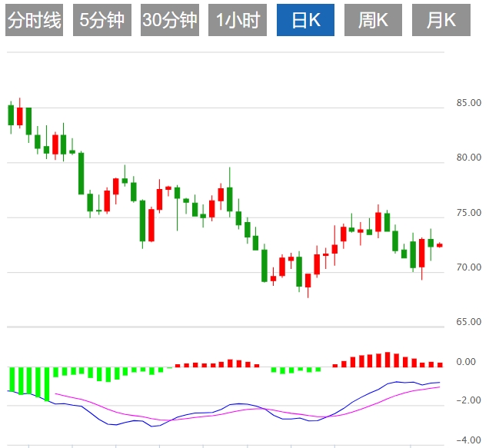Viewport: 489px width, 448px height.
Task: Click the long green candlestick below 80.00
Action: pos(81,173)
